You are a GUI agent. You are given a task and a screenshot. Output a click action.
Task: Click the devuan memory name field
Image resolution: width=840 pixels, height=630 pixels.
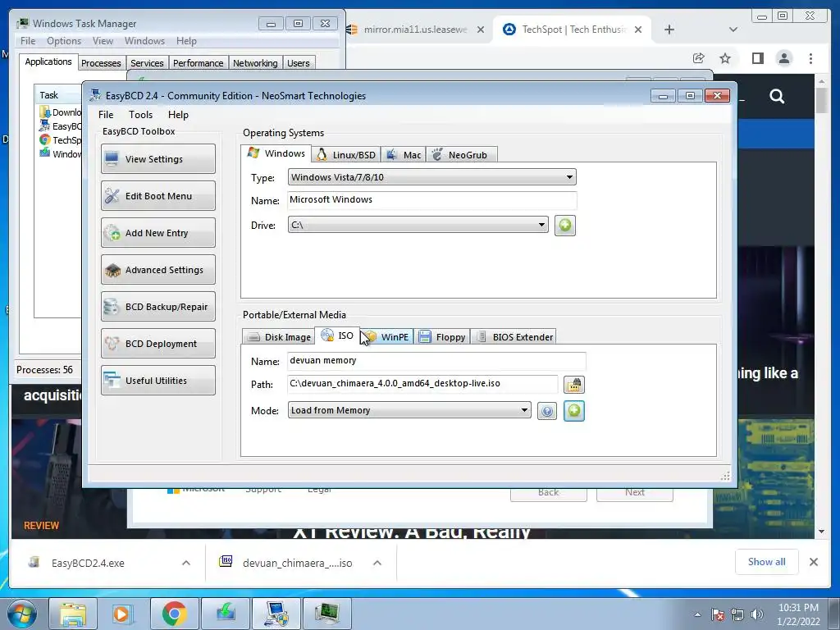436,361
